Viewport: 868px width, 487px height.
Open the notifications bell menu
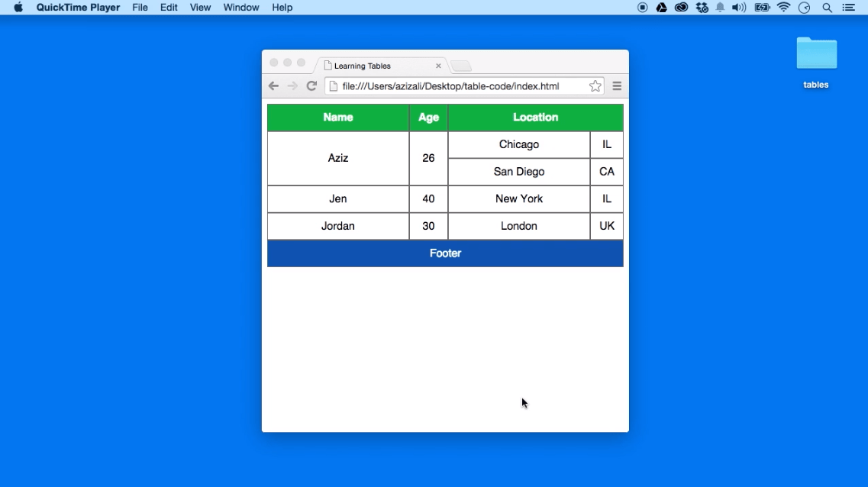[x=720, y=8]
